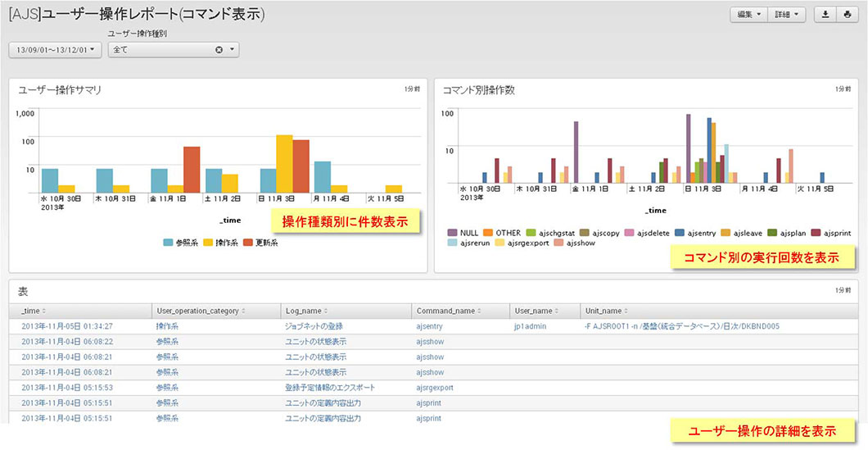Toggle the NULL series in legend
The width and height of the screenshot is (868, 450).
click(x=453, y=233)
